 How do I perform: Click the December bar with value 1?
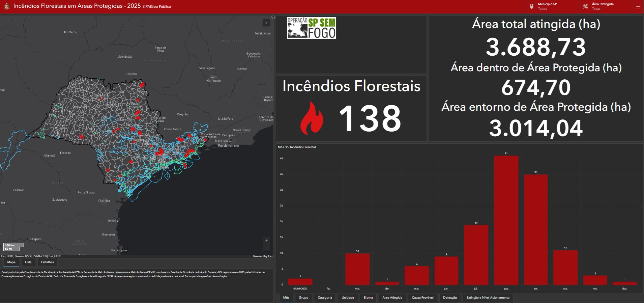625,283
